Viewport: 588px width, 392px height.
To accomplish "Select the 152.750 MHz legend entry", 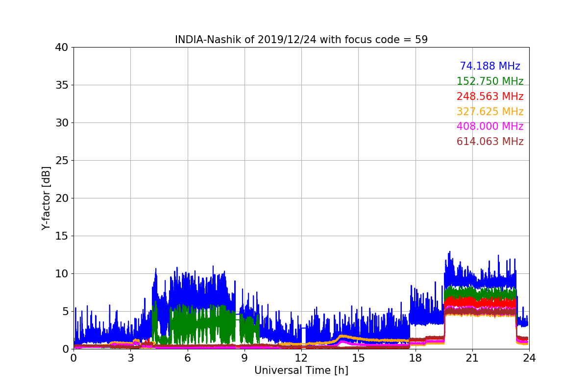I will [x=490, y=81].
